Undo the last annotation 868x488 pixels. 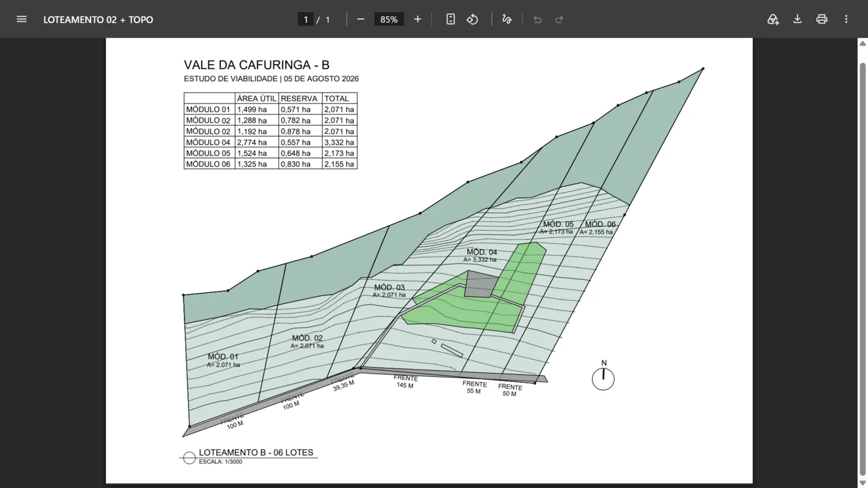coord(537,19)
